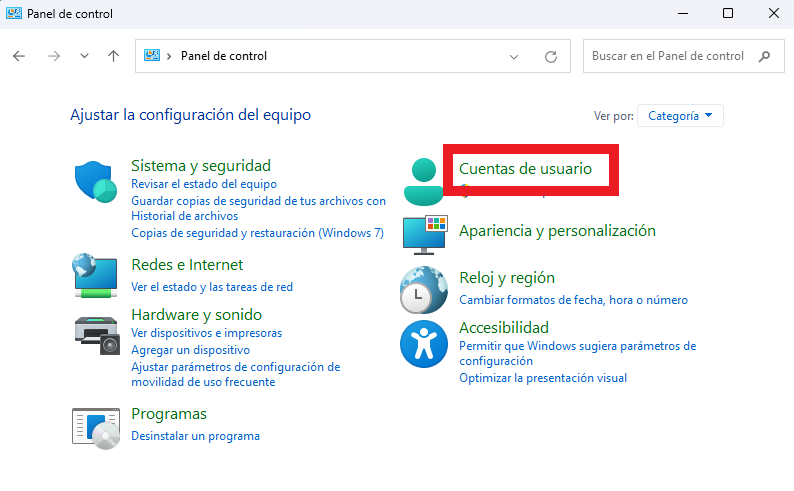Click the Accesibilidad figure icon

[x=424, y=344]
